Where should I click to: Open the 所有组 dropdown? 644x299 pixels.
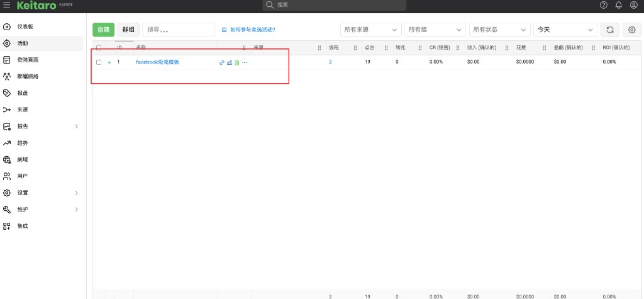pos(435,30)
